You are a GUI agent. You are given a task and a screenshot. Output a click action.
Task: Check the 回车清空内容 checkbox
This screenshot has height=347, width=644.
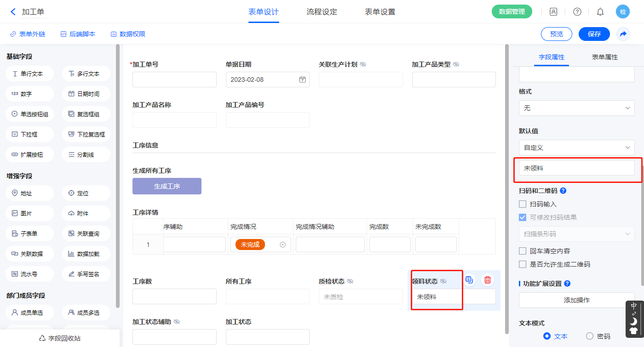pos(523,251)
